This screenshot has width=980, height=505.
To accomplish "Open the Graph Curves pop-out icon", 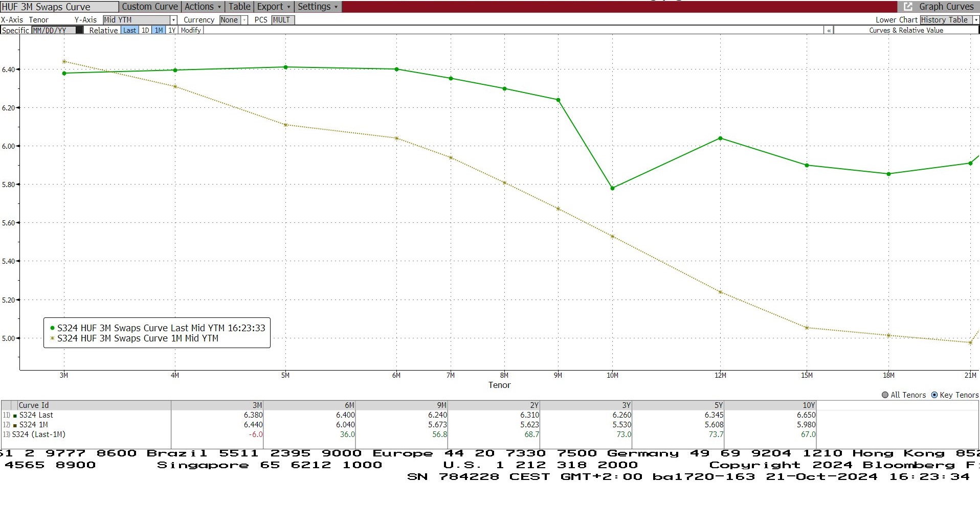I will click(x=908, y=7).
